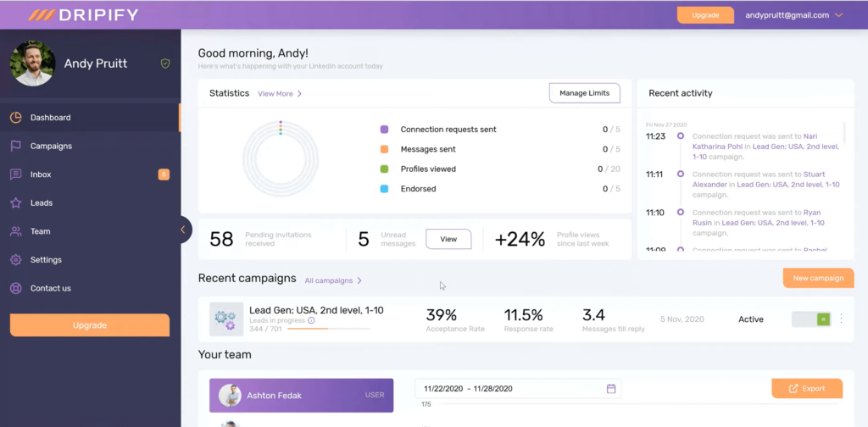
Task: Click the 11.5% Response rate value
Action: click(x=524, y=315)
